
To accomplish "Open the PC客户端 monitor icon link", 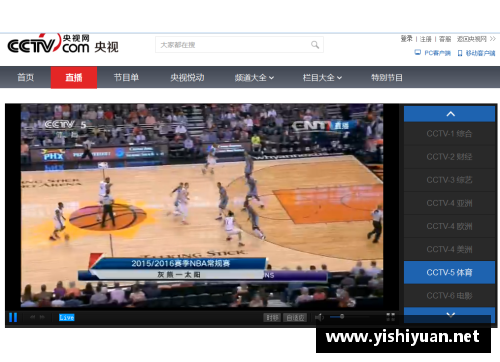I will point(418,53).
